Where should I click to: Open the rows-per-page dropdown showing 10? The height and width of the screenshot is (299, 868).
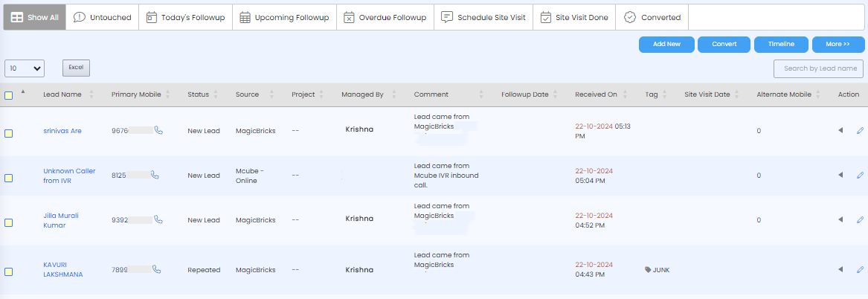[x=25, y=68]
